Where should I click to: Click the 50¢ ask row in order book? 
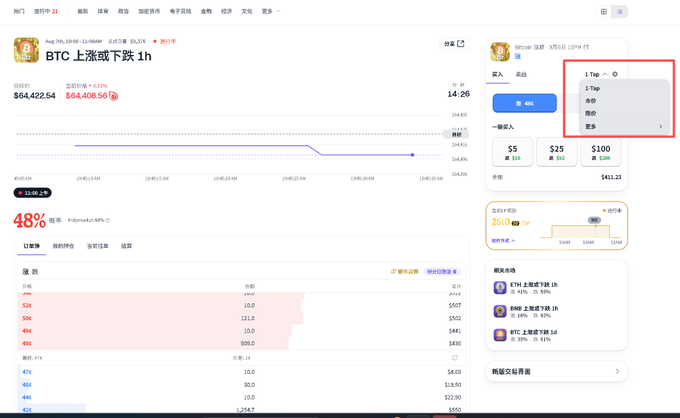tap(242, 318)
